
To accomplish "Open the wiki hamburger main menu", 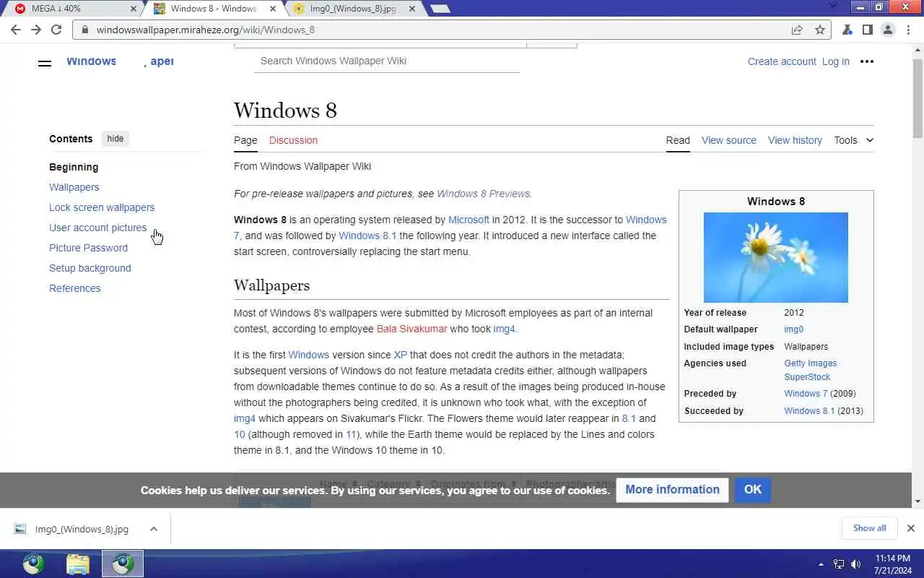I will [44, 63].
